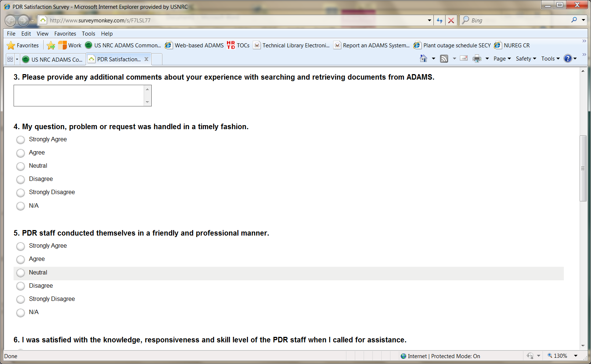Click the blue Help question mark icon
This screenshot has width=591, height=364.
pyautogui.click(x=568, y=58)
